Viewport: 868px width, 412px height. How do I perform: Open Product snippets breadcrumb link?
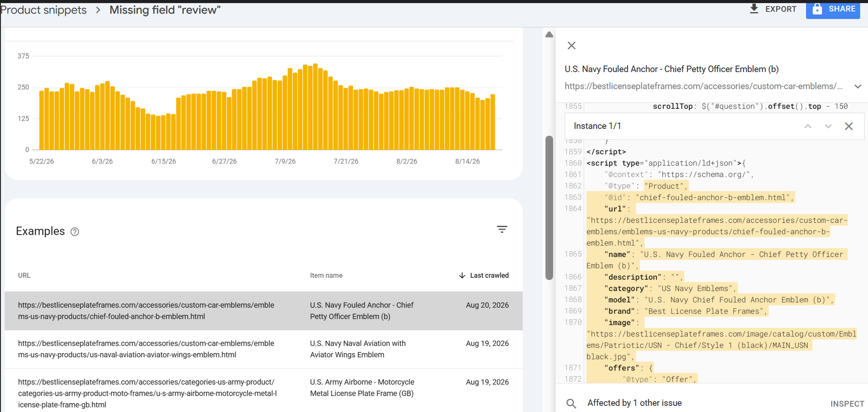(x=44, y=10)
